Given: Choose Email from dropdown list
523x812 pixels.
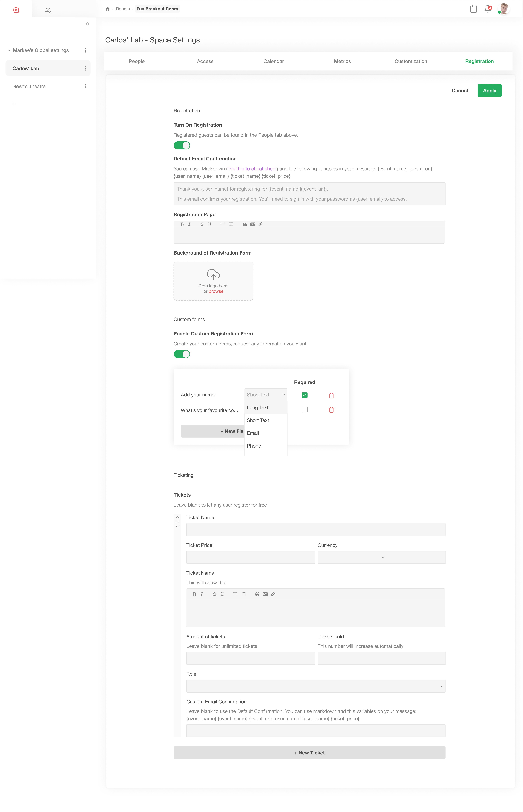Looking at the screenshot, I should click(266, 433).
